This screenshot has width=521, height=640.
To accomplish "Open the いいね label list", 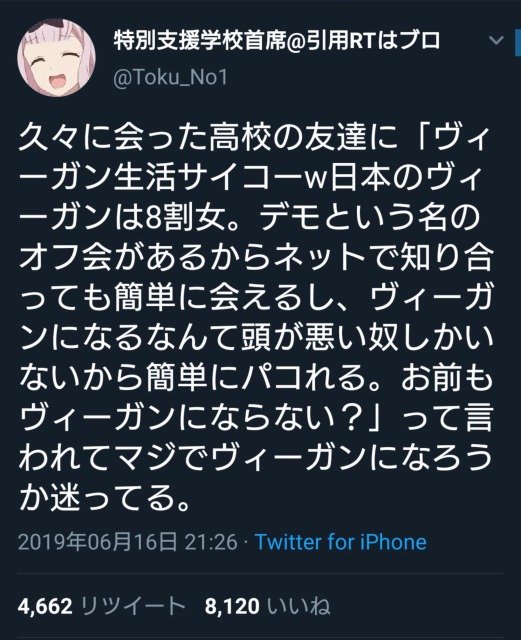I will coord(298,606).
